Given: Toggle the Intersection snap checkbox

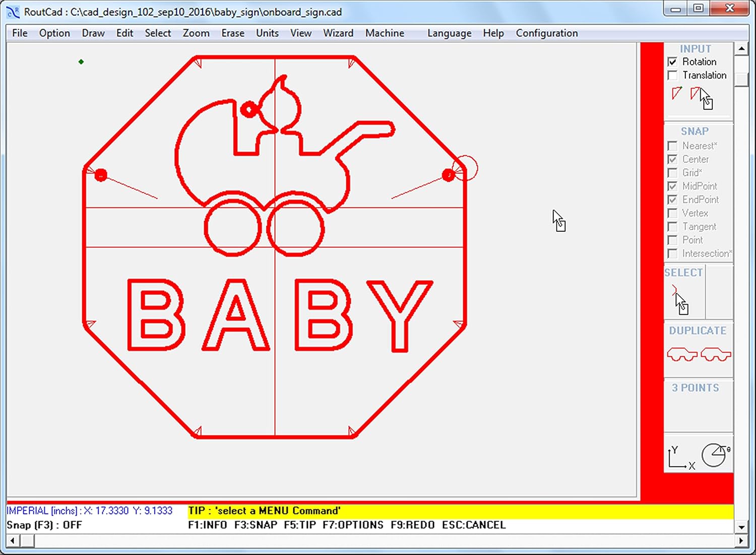Looking at the screenshot, I should pos(672,254).
